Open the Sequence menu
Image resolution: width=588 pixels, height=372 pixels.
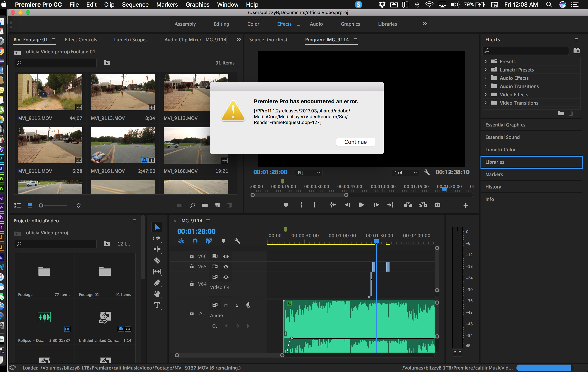pyautogui.click(x=135, y=5)
